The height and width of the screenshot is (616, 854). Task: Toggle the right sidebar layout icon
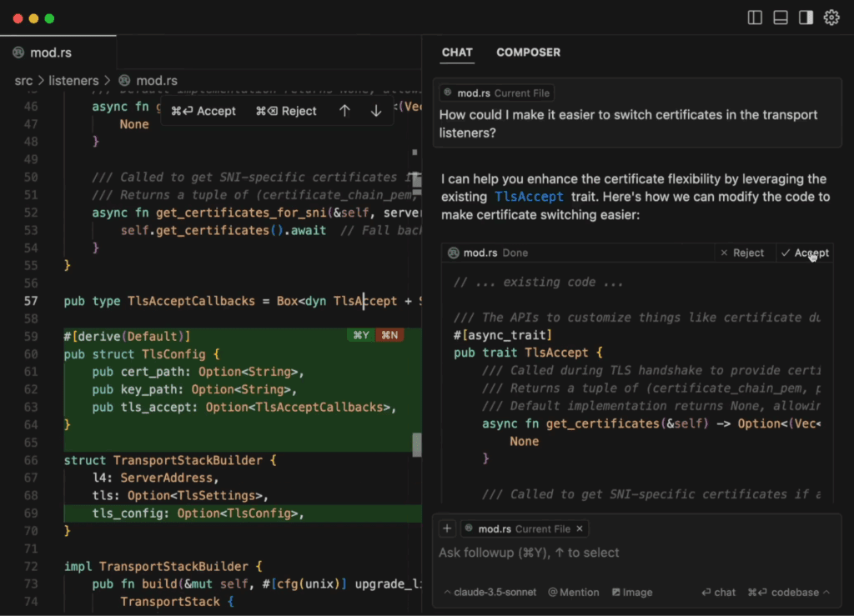pyautogui.click(x=806, y=18)
